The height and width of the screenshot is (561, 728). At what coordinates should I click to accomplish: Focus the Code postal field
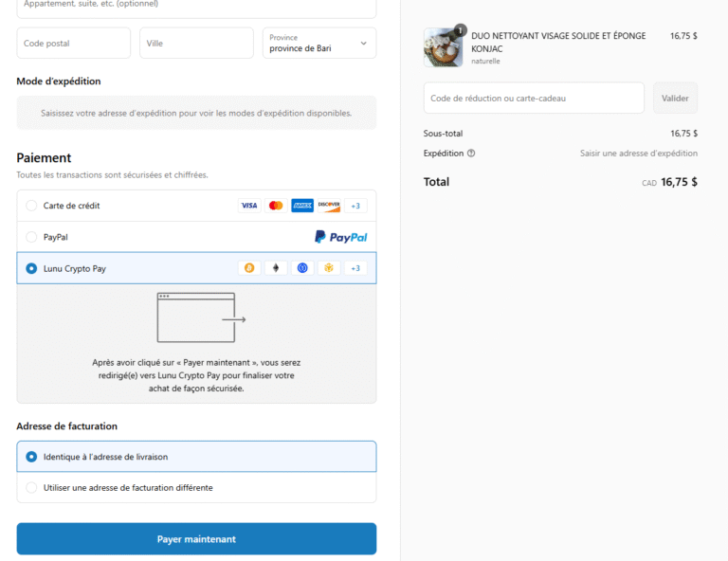pyautogui.click(x=74, y=43)
